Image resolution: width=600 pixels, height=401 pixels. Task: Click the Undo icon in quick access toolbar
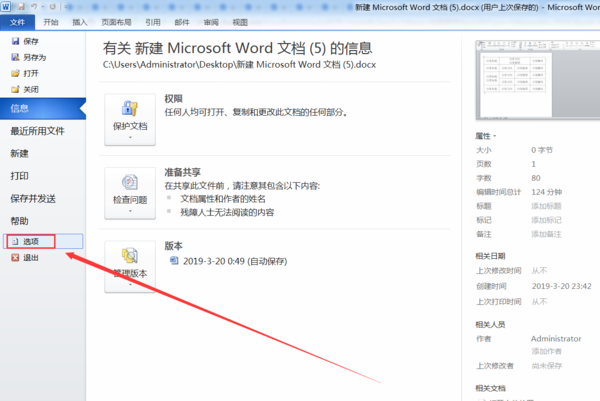(34, 7)
